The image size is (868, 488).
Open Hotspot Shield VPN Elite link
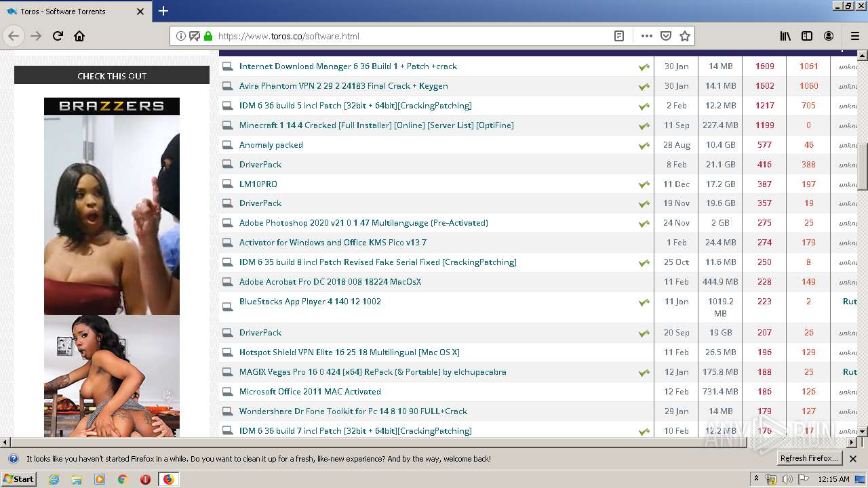(349, 352)
